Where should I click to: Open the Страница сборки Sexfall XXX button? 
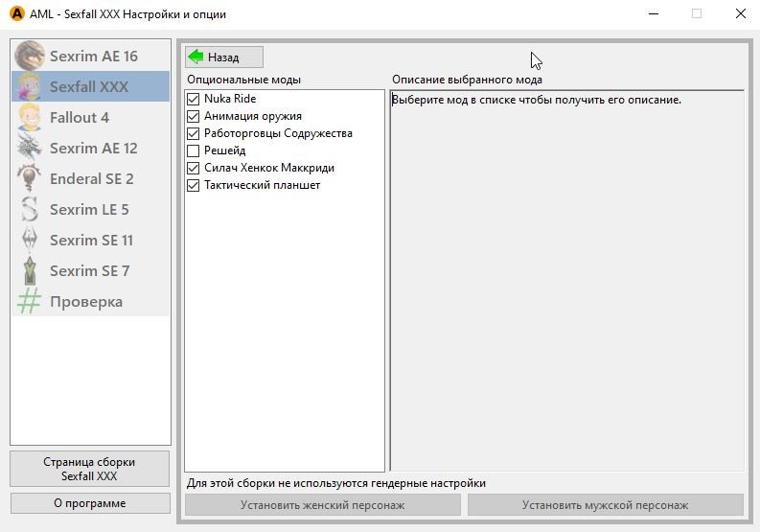90,469
